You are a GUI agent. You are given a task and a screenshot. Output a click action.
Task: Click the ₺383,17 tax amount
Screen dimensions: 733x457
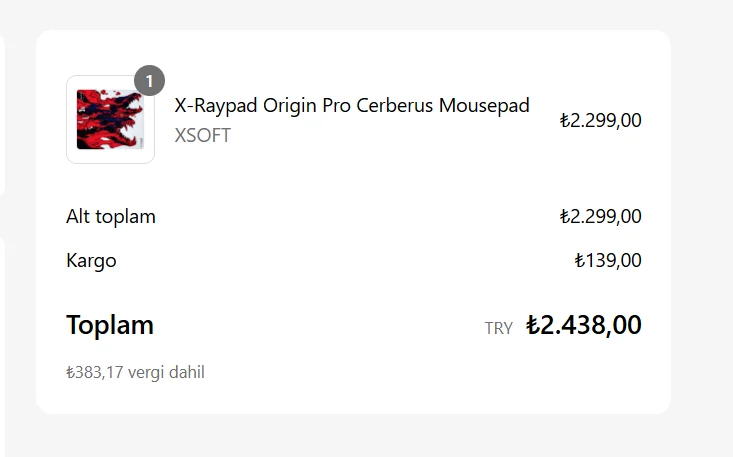[95, 373]
